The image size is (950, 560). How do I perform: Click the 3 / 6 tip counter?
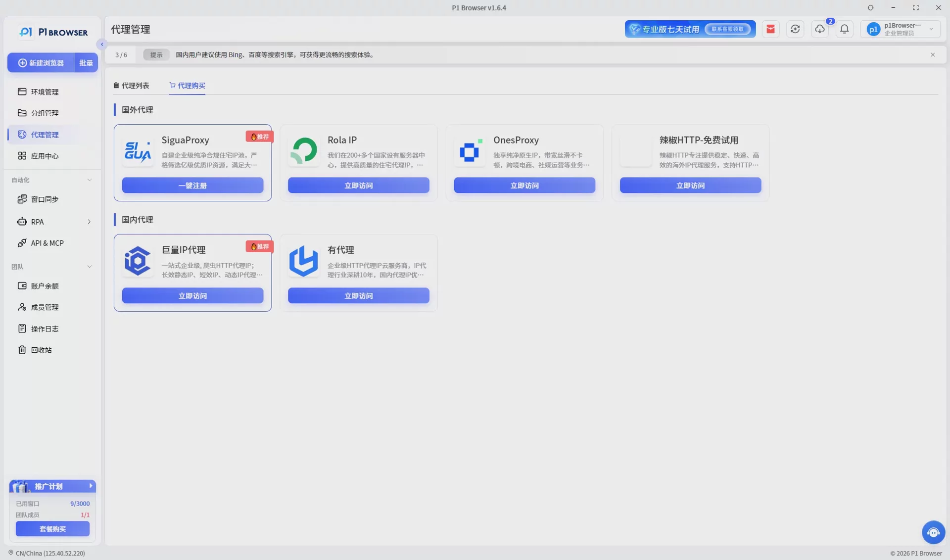coord(121,55)
